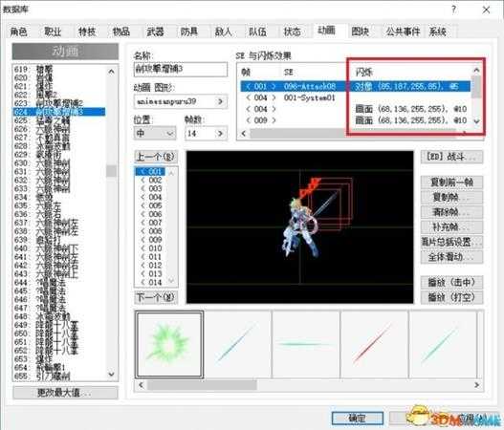Select animation entry 640 in list
The width and height of the screenshot is (504, 430).
[59, 248]
